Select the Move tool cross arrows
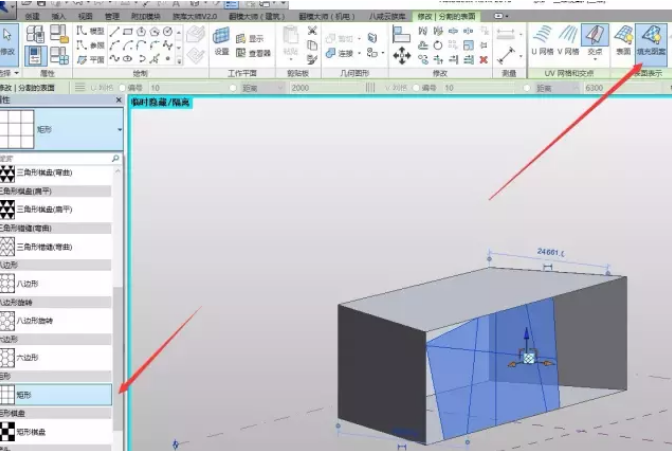Viewport: 672px width, 451px height. coord(402,56)
